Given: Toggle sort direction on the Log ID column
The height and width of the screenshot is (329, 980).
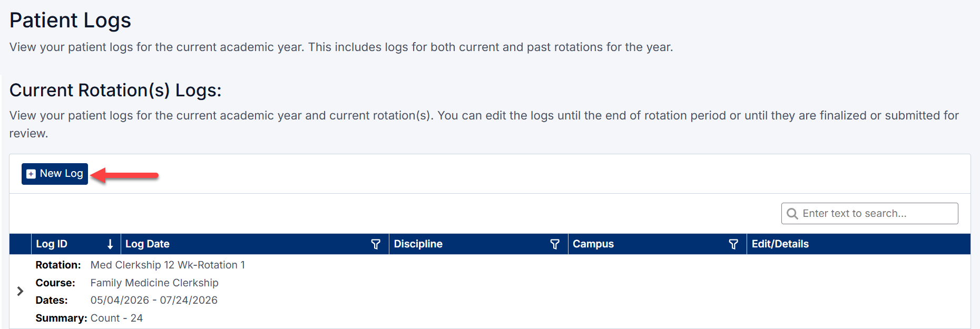Looking at the screenshot, I should [110, 244].
